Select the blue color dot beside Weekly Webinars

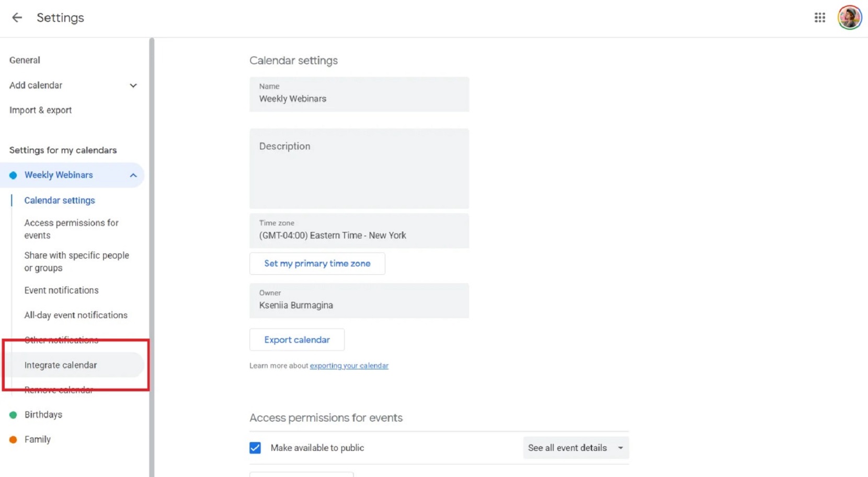pos(13,175)
